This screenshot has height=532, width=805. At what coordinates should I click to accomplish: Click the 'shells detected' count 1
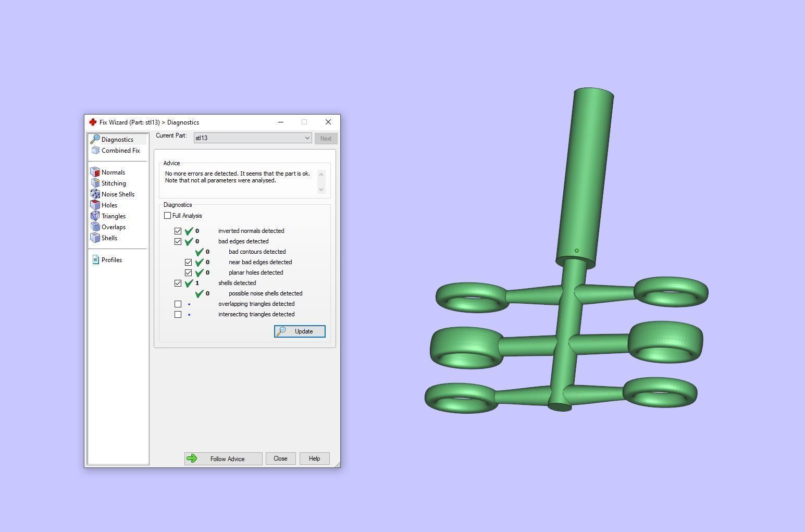197,283
